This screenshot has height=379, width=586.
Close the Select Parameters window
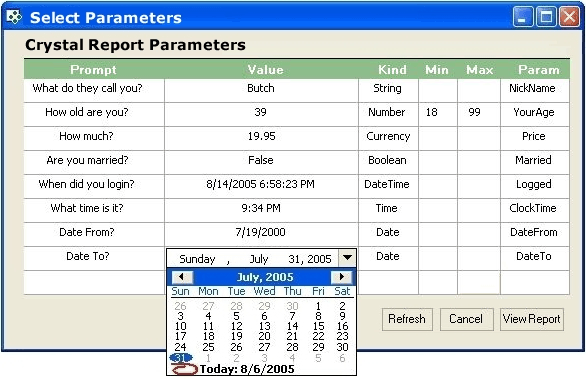(x=569, y=17)
